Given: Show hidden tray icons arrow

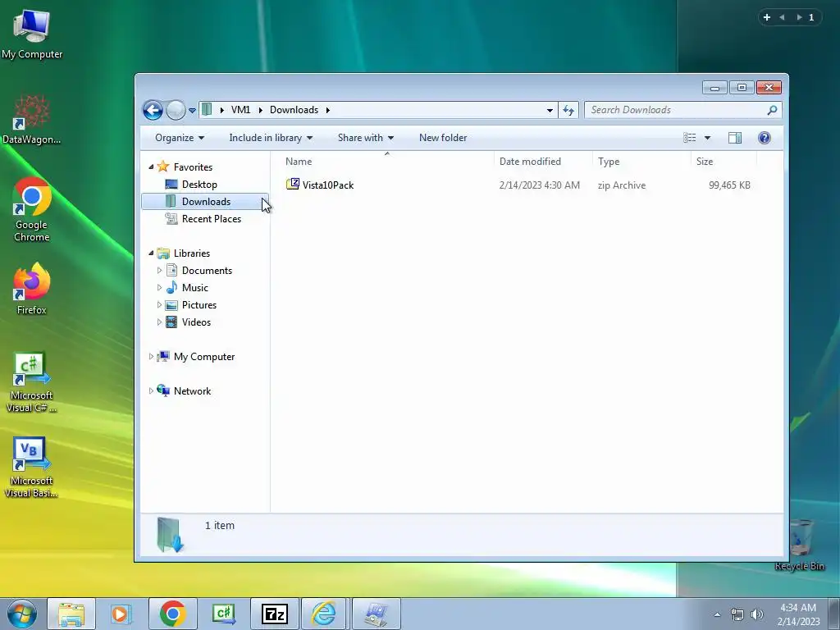Looking at the screenshot, I should pyautogui.click(x=717, y=614).
